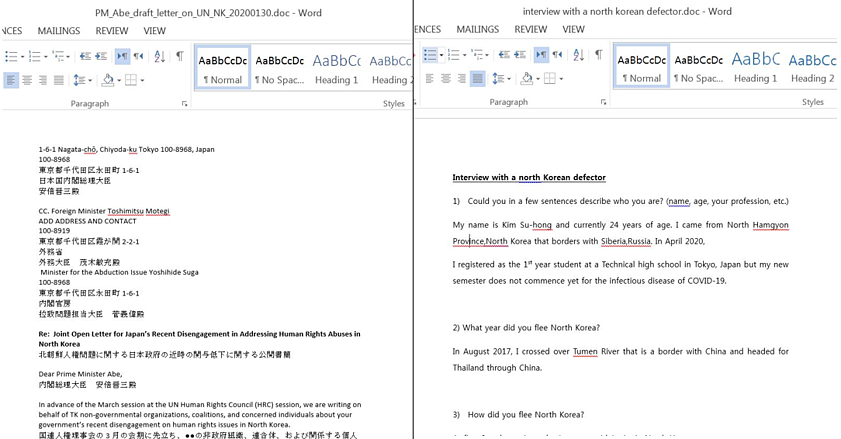
Task: Click Multilevel List icon in PM_Abe letter window
Action: (x=58, y=56)
